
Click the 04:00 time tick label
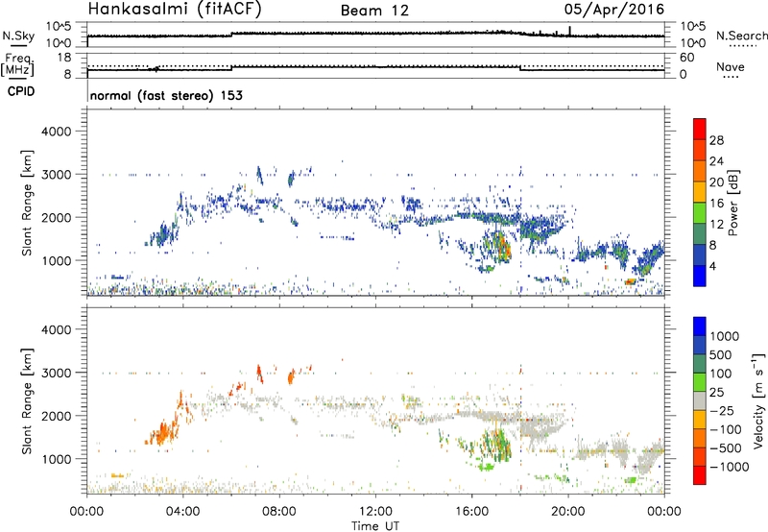coord(183,512)
